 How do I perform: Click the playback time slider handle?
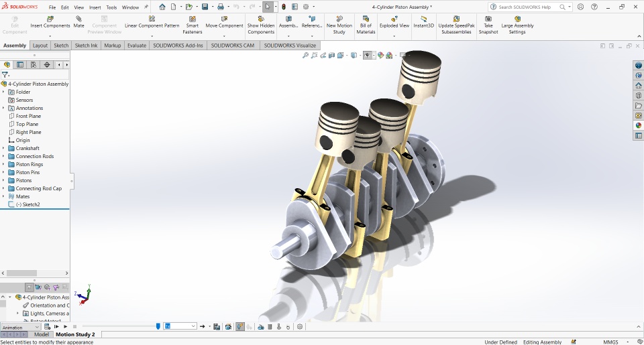(158, 326)
